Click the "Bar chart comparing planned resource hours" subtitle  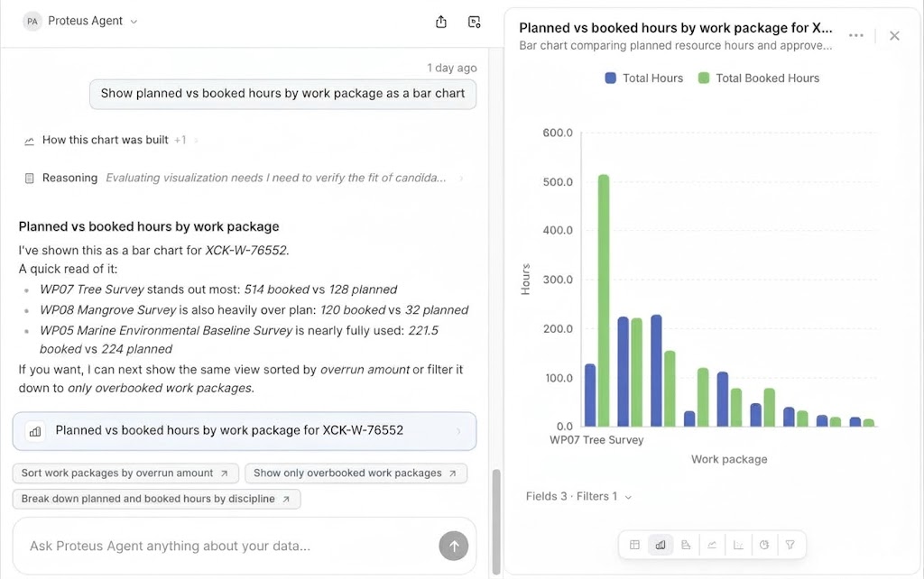pos(675,46)
